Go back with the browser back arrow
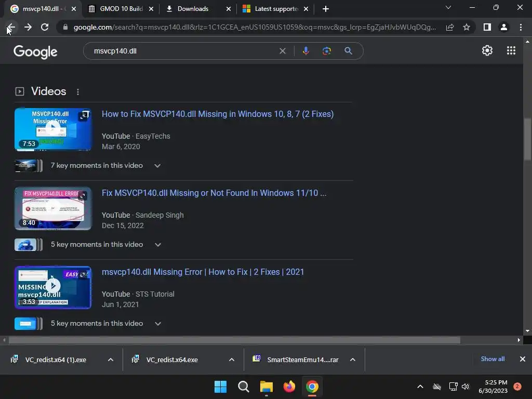This screenshot has width=532, height=399. click(x=11, y=27)
